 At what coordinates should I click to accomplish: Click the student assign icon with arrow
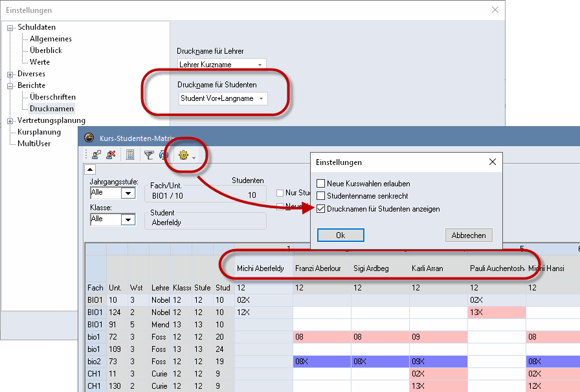pyautogui.click(x=97, y=155)
